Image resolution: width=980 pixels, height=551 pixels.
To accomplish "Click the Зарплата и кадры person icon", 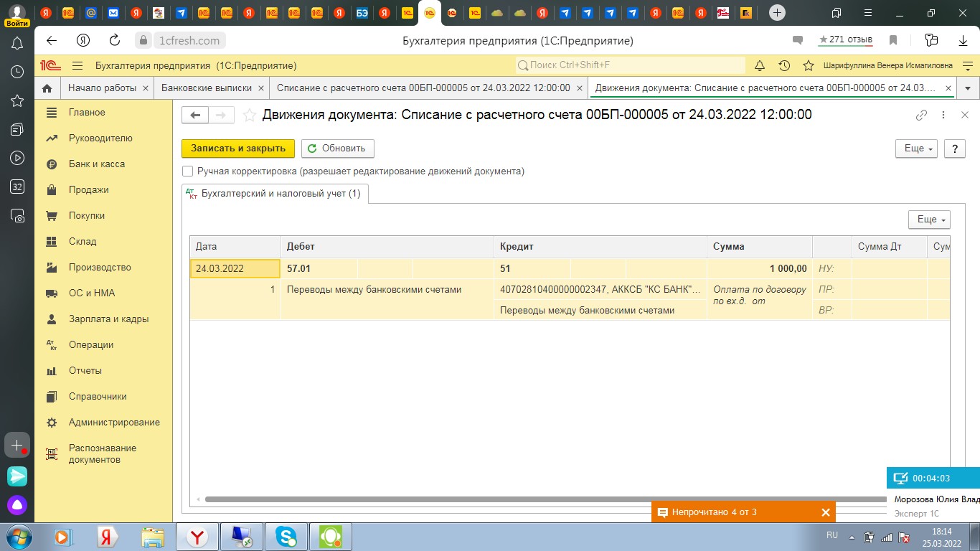I will pyautogui.click(x=52, y=319).
